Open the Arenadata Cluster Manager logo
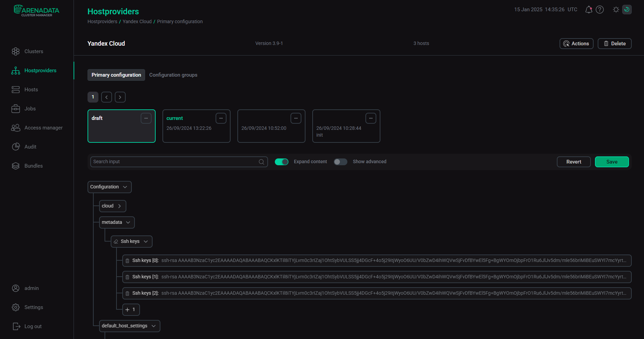 tap(36, 11)
